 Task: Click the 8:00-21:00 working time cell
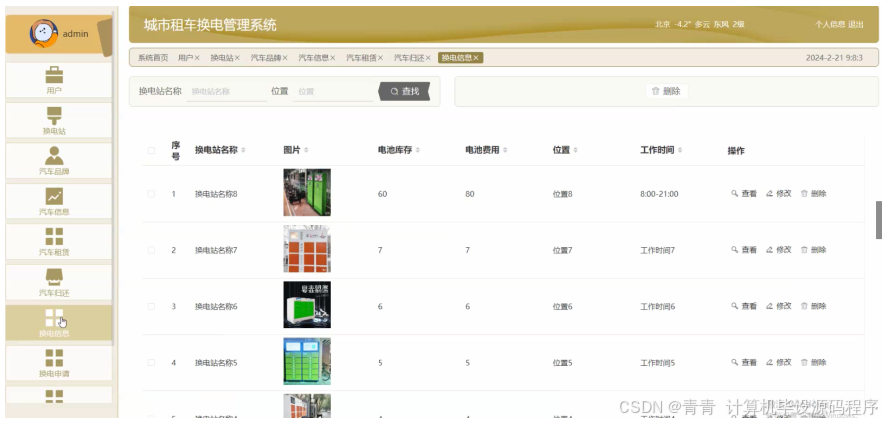click(659, 194)
